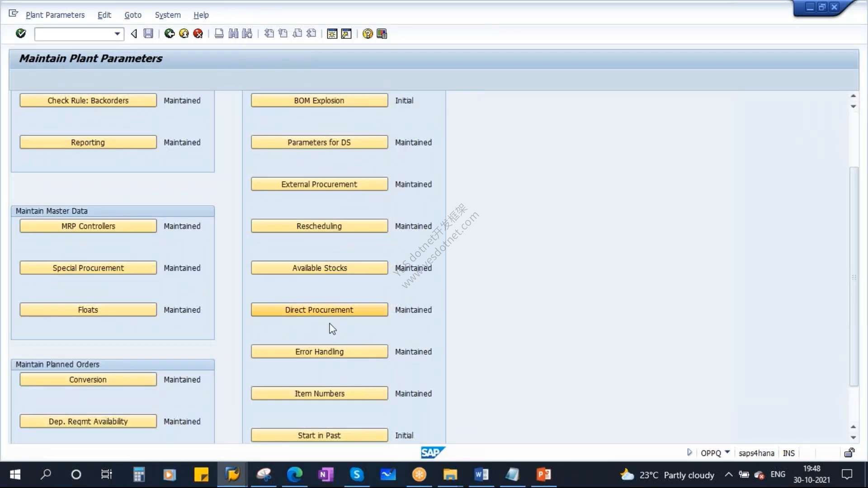
Task: Open the Special Procurement settings
Action: tap(88, 268)
